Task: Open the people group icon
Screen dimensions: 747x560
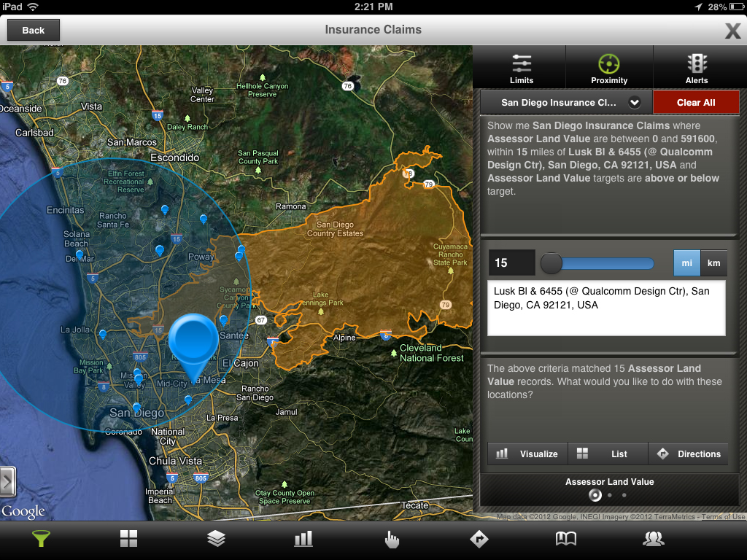Action: [654, 539]
